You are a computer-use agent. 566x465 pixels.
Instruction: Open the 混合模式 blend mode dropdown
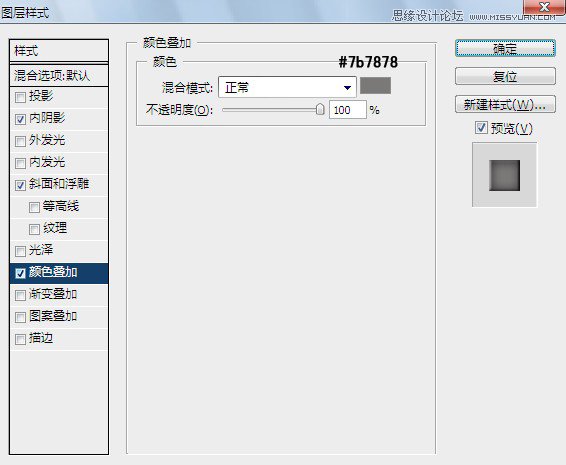pyautogui.click(x=287, y=87)
